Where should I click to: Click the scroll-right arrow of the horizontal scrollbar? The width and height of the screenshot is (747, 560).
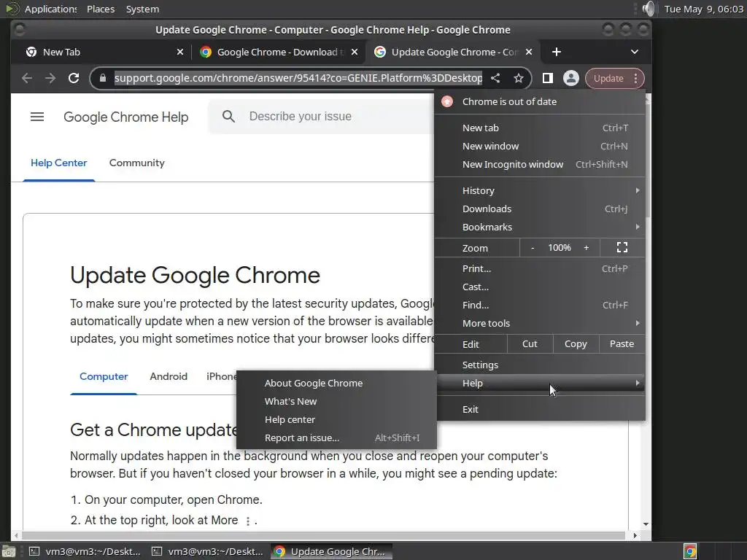coord(635,536)
